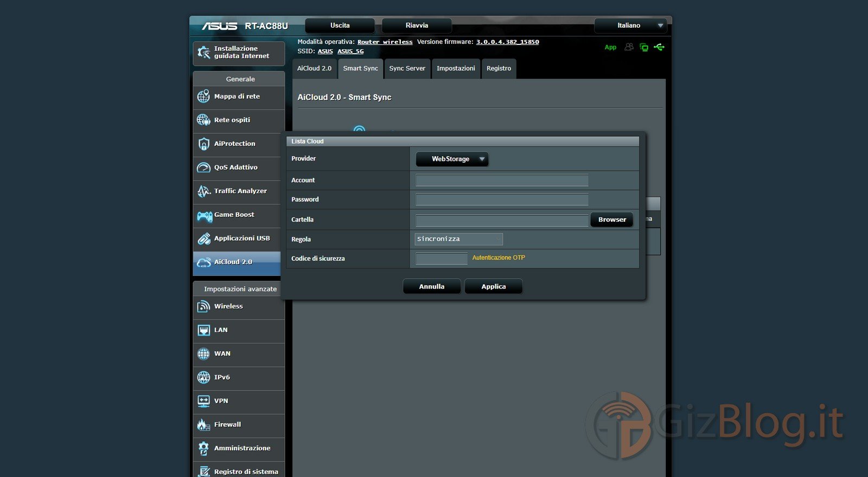Switch to the Smart Sync tab
This screenshot has height=477, width=868.
click(360, 69)
